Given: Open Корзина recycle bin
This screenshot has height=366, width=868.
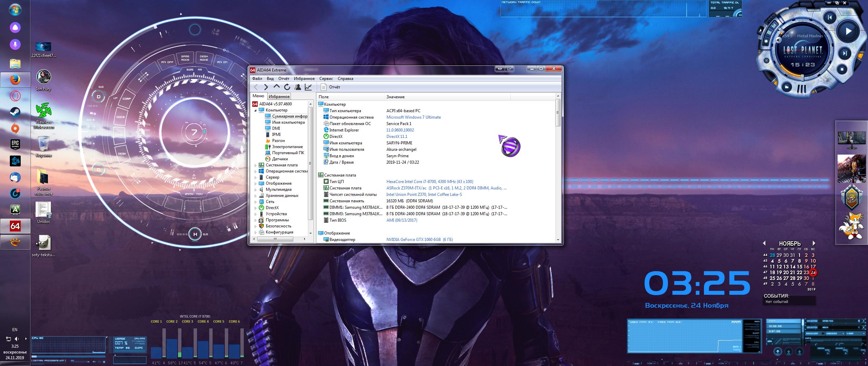Looking at the screenshot, I should [43, 147].
